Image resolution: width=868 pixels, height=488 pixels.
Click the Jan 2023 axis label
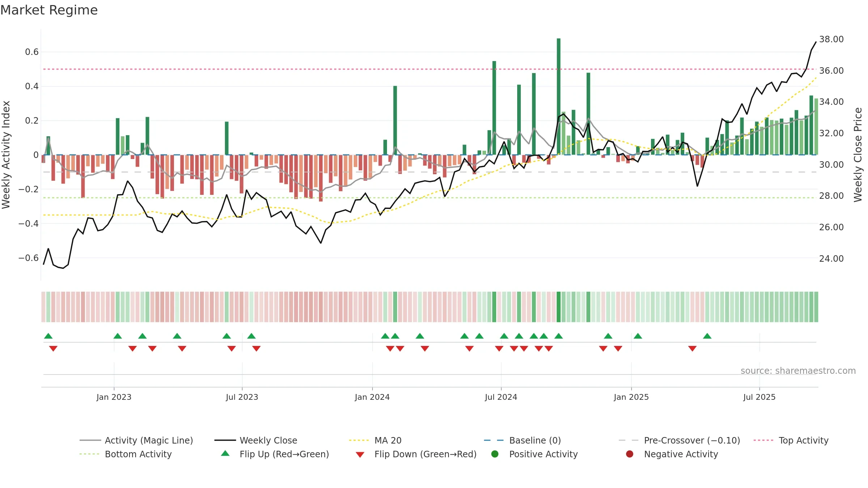(x=114, y=397)
